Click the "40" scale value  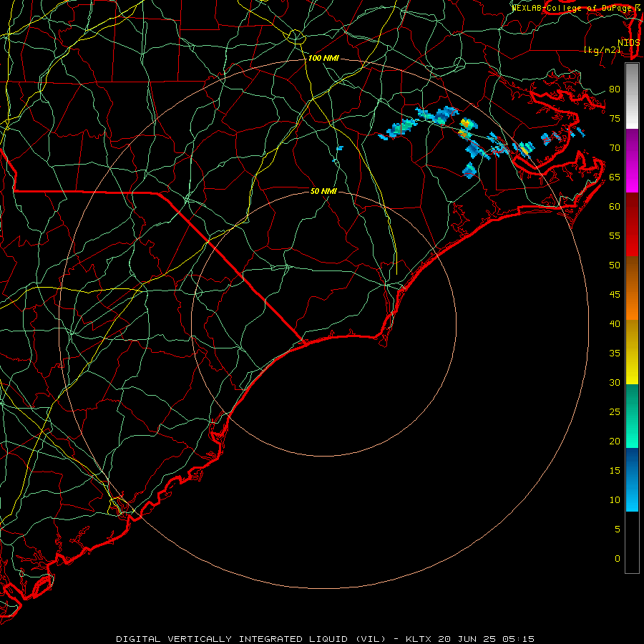(x=615, y=324)
